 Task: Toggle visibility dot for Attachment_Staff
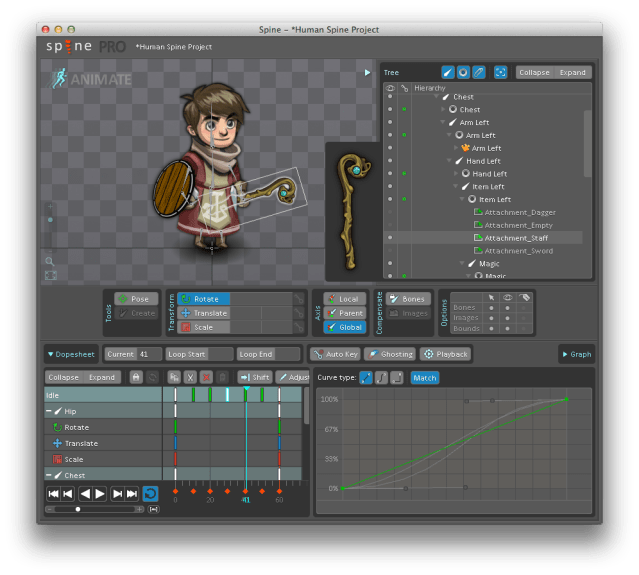click(390, 239)
